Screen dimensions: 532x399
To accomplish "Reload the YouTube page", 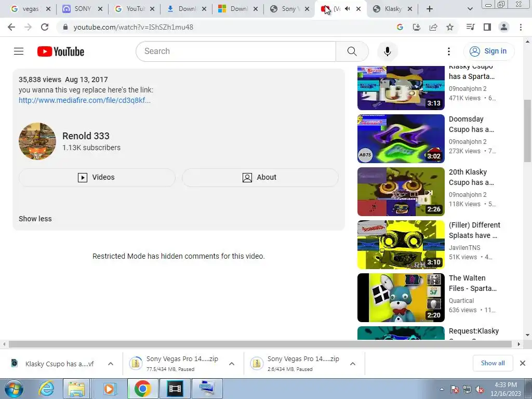I will (x=45, y=27).
